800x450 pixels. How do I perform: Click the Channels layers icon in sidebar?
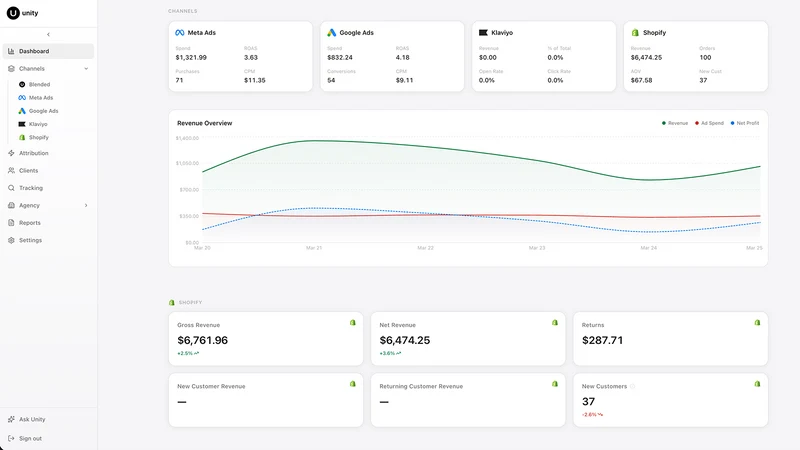[x=11, y=68]
